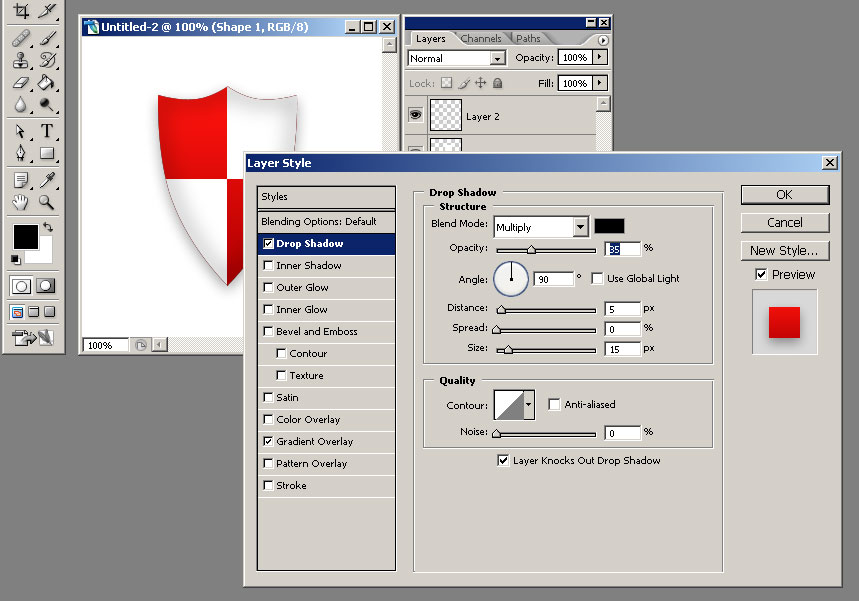This screenshot has height=601, width=859.
Task: Switch to Standard Mode editing
Action: coord(21,285)
